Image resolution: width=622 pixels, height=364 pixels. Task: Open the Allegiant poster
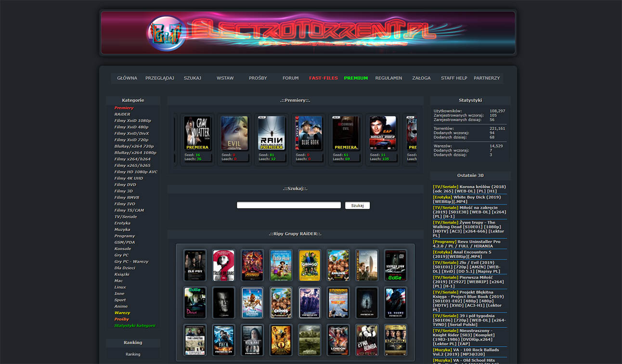click(310, 303)
